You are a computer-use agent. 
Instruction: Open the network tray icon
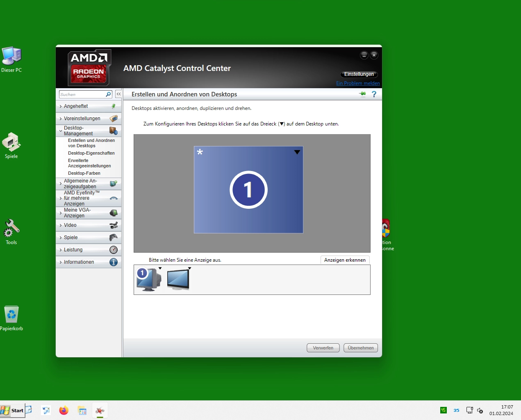[469, 410]
